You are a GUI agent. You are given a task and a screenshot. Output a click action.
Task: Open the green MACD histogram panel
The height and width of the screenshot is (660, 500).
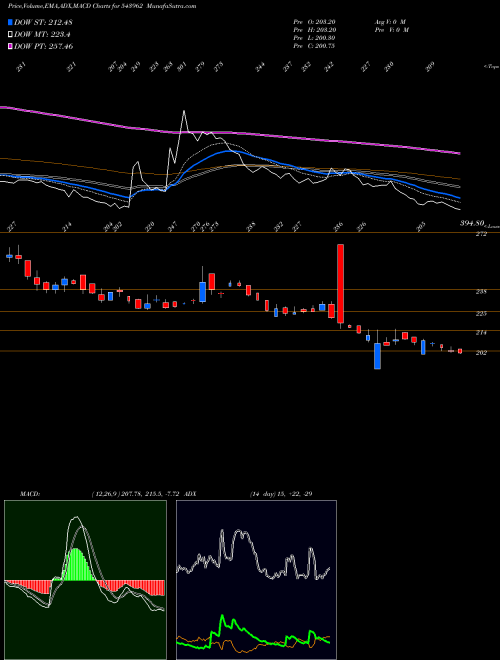85,580
